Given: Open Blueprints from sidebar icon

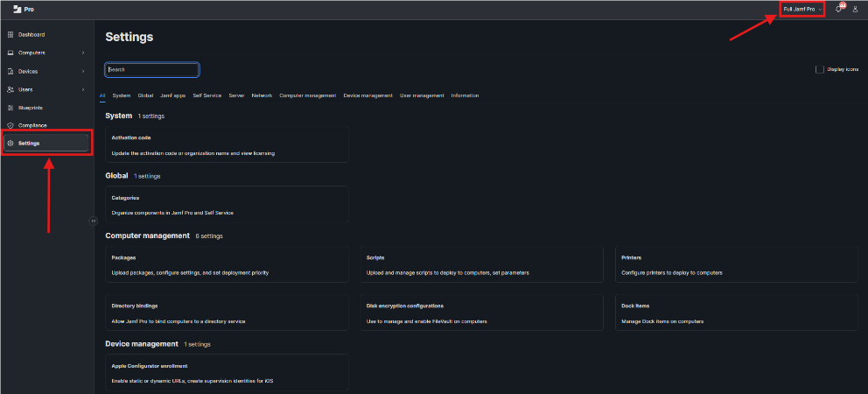Looking at the screenshot, I should 10,108.
